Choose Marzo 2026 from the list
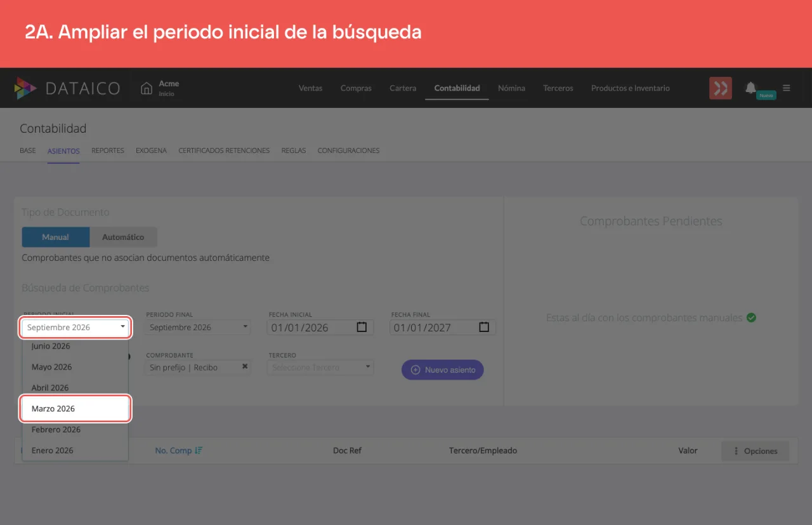 [75, 409]
